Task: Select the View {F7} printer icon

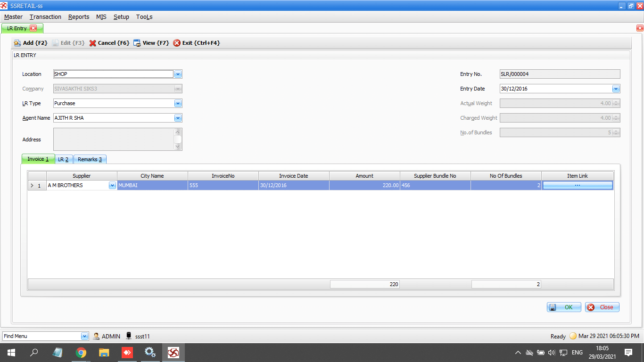Action: tap(137, 42)
